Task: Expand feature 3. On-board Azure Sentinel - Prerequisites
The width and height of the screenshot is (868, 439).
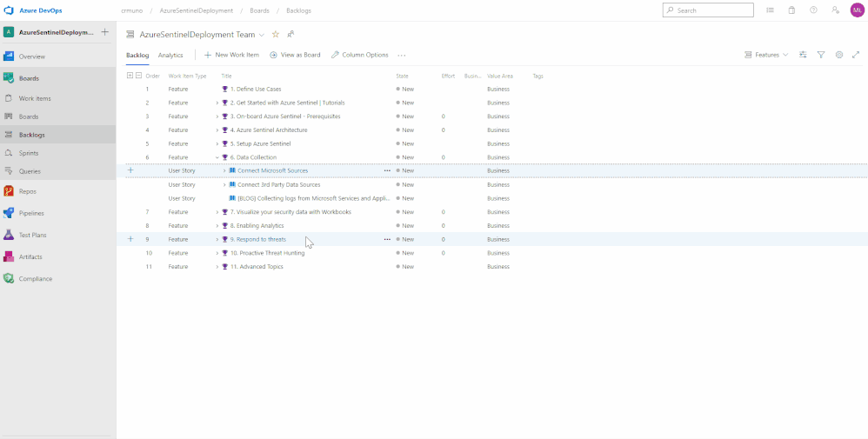Action: click(217, 116)
